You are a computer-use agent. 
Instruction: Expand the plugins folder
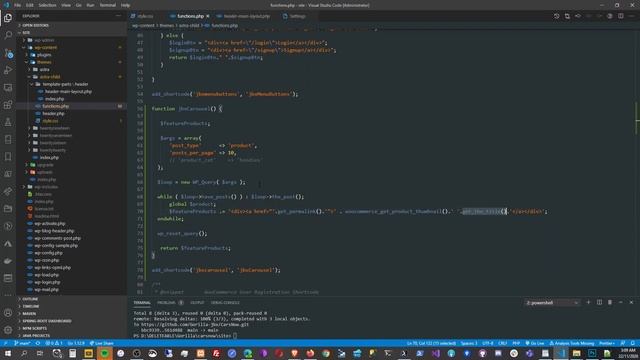click(44, 55)
